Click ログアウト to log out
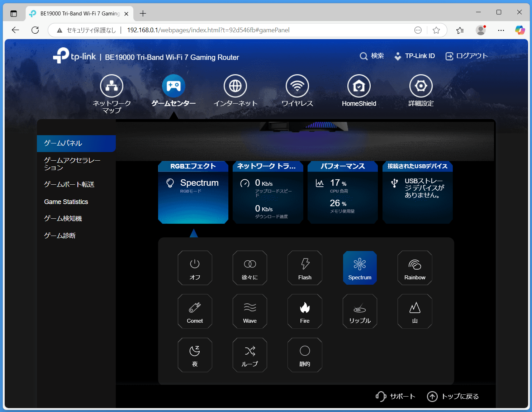The image size is (532, 412). pyautogui.click(x=466, y=56)
